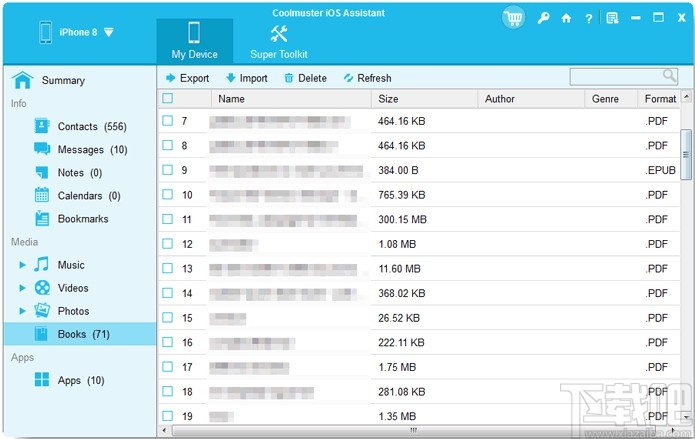This screenshot has width=695, height=439.
Task: Click the horizontal scrollbar left arrow
Action: click(x=164, y=430)
